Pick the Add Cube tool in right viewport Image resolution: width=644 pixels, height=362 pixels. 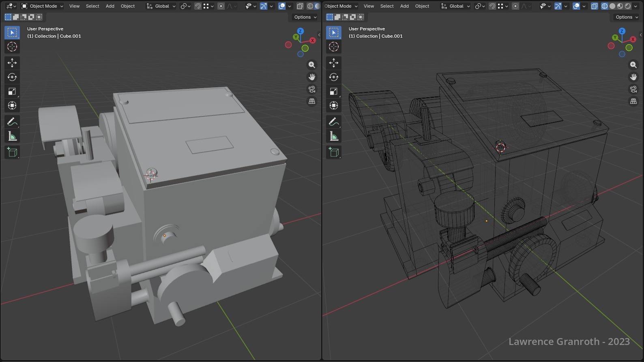pyautogui.click(x=334, y=152)
